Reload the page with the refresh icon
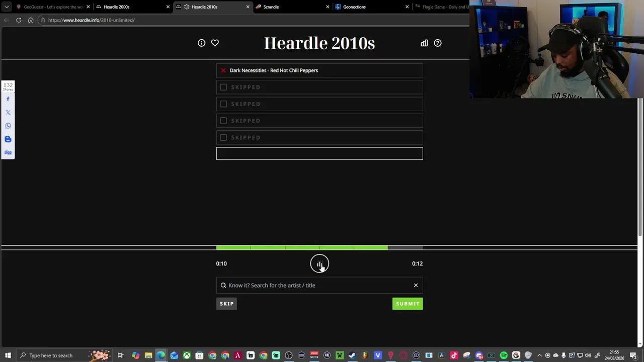 point(19,20)
